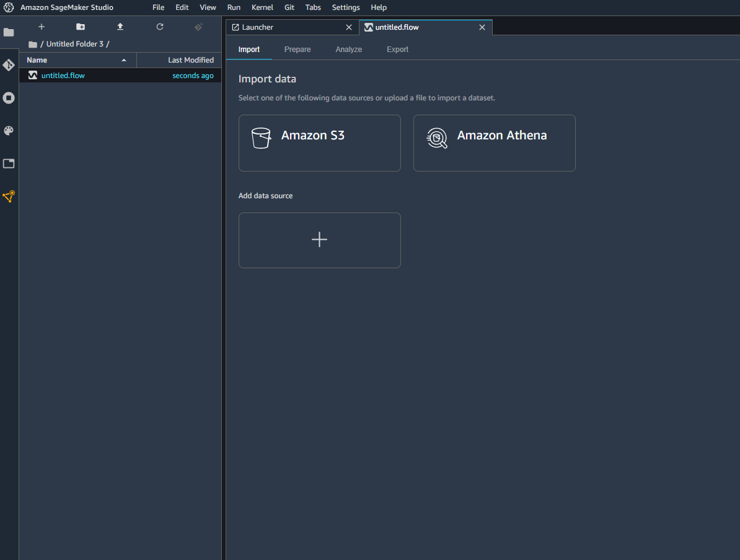740x560 pixels.
Task: Open the Settings menu
Action: click(x=345, y=7)
